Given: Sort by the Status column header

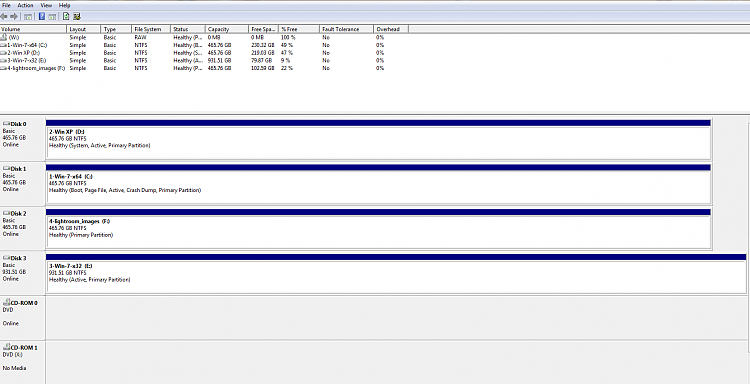Looking at the screenshot, I should click(188, 29).
